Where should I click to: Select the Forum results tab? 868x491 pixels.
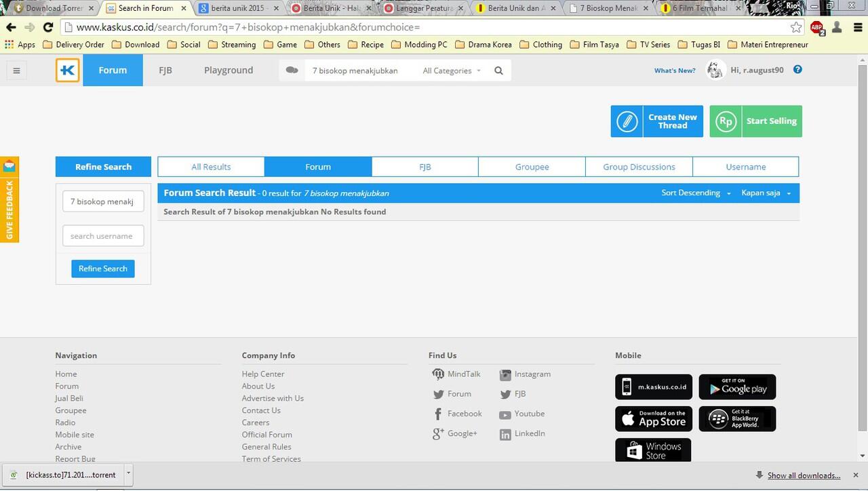[x=318, y=167]
